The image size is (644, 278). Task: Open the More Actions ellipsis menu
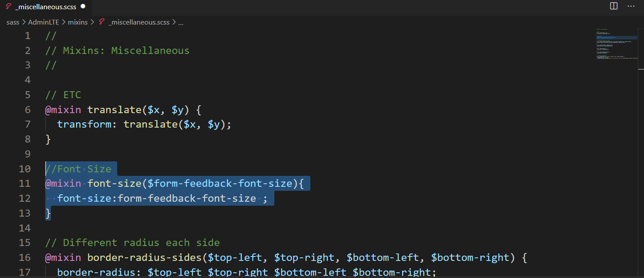pyautogui.click(x=631, y=6)
